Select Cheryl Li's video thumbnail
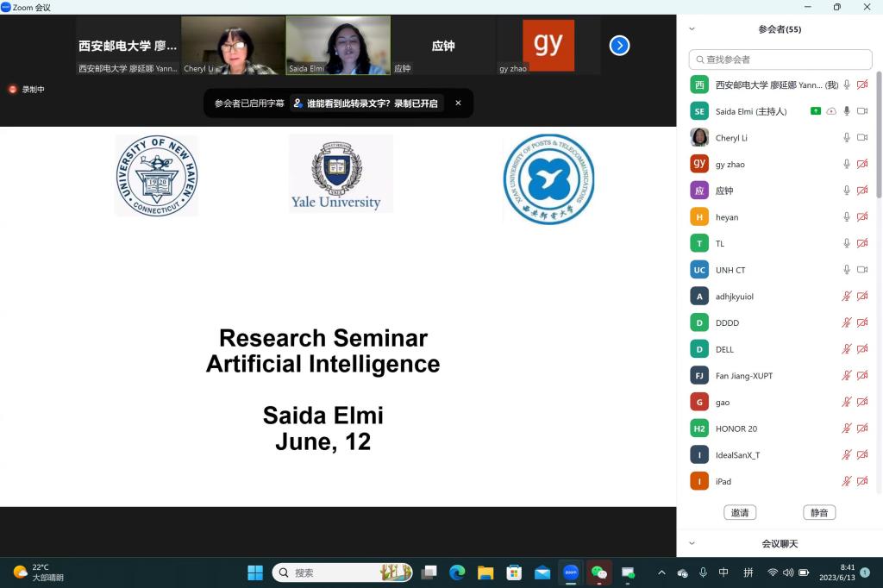 tap(233, 46)
